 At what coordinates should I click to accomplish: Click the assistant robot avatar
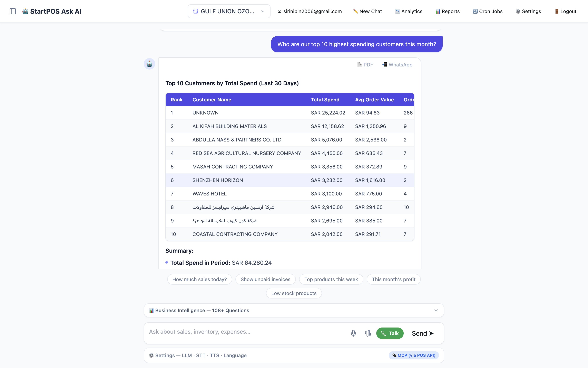(149, 64)
